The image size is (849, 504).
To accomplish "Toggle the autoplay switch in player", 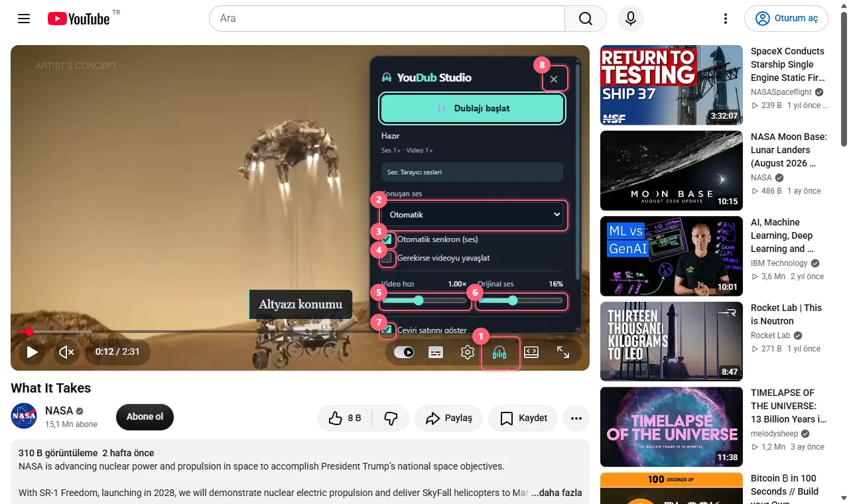I will (404, 352).
